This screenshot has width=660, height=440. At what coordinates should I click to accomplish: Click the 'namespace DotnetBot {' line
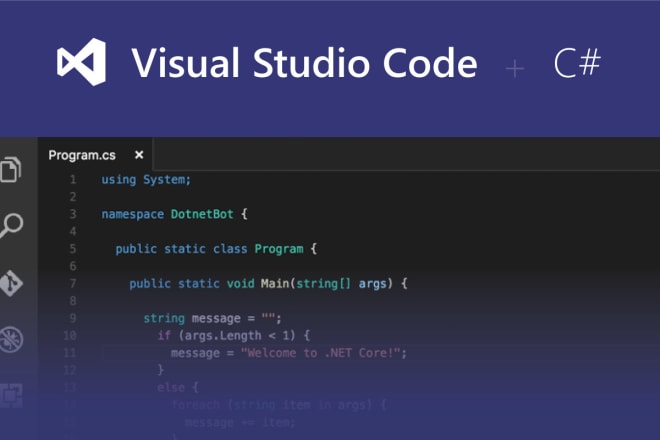pos(174,214)
